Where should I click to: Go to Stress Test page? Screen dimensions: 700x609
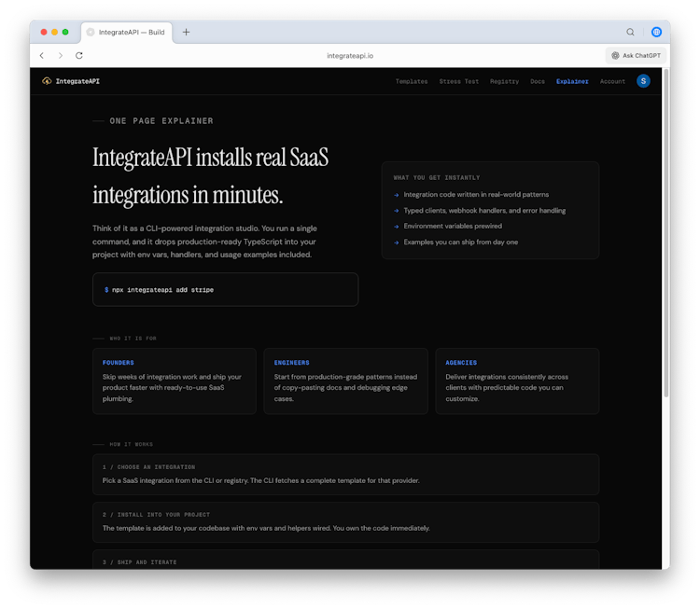pos(458,81)
